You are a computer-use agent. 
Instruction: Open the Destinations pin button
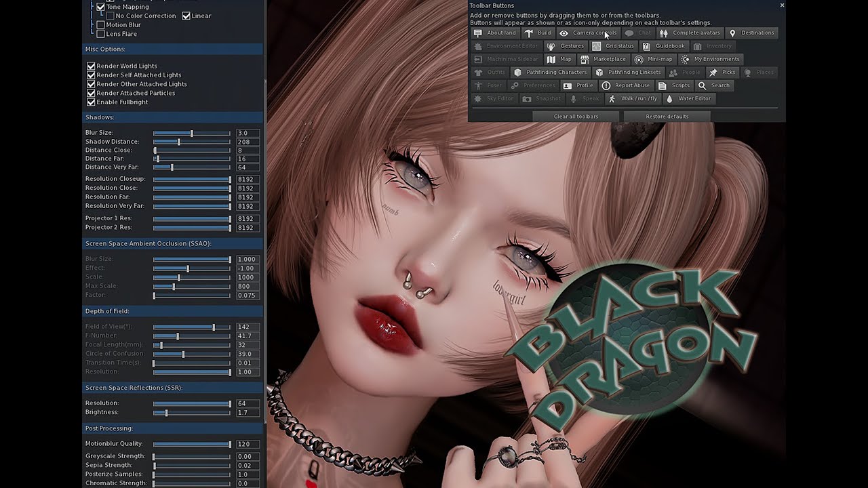click(751, 33)
